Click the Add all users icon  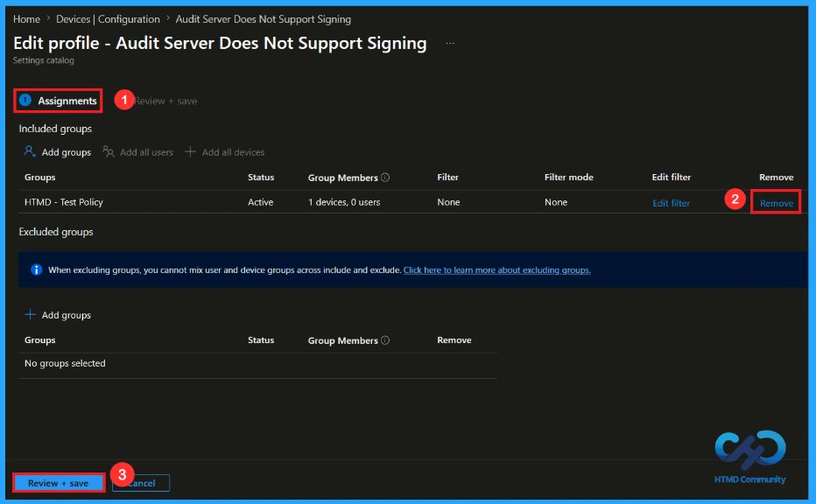(109, 151)
